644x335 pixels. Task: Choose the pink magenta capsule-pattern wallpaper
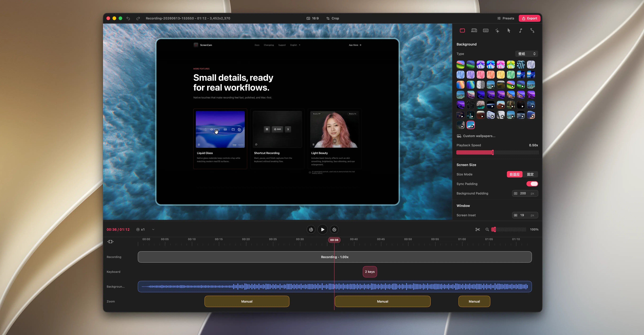501,65
